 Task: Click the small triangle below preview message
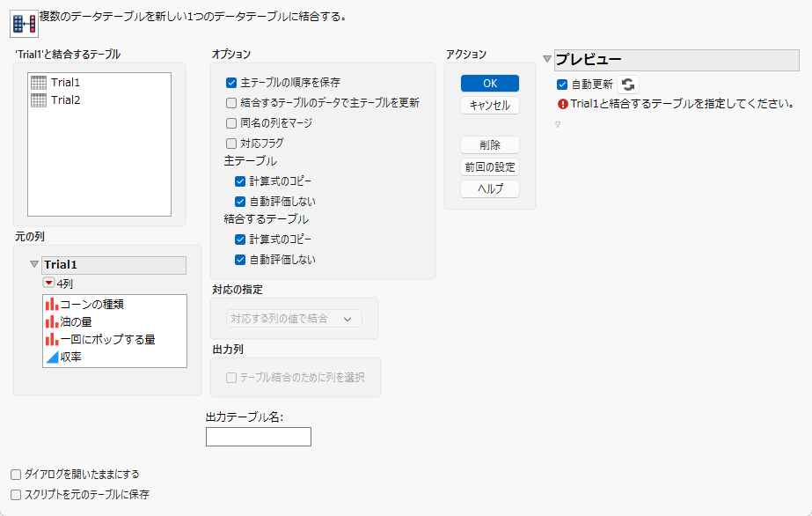(x=558, y=124)
